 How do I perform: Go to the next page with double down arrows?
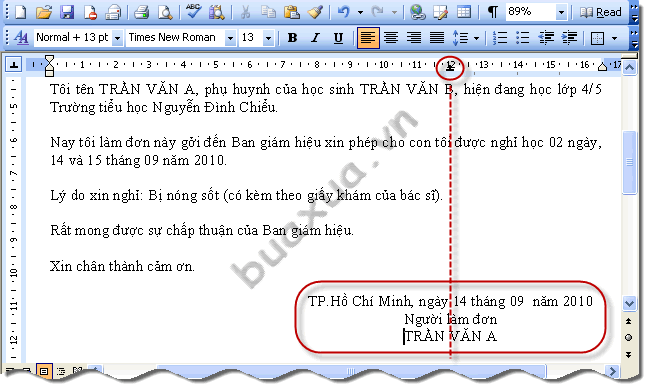coord(629,355)
